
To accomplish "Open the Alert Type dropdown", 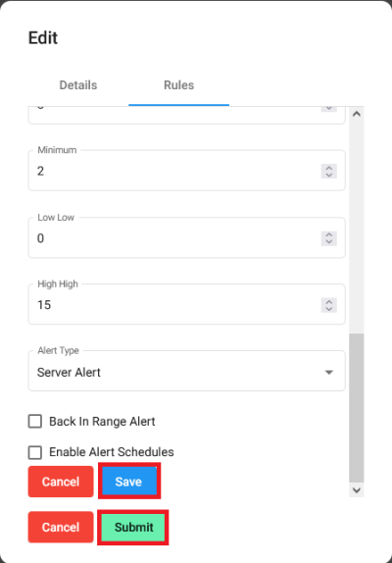I will pyautogui.click(x=187, y=371).
